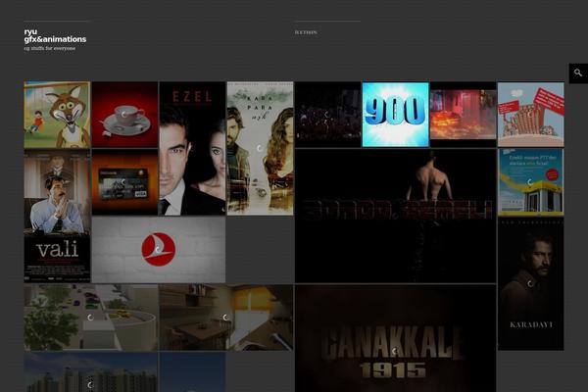588x392 pixels.
Task: Open the KARADAYI poster thumbnail
Action: coord(531,284)
